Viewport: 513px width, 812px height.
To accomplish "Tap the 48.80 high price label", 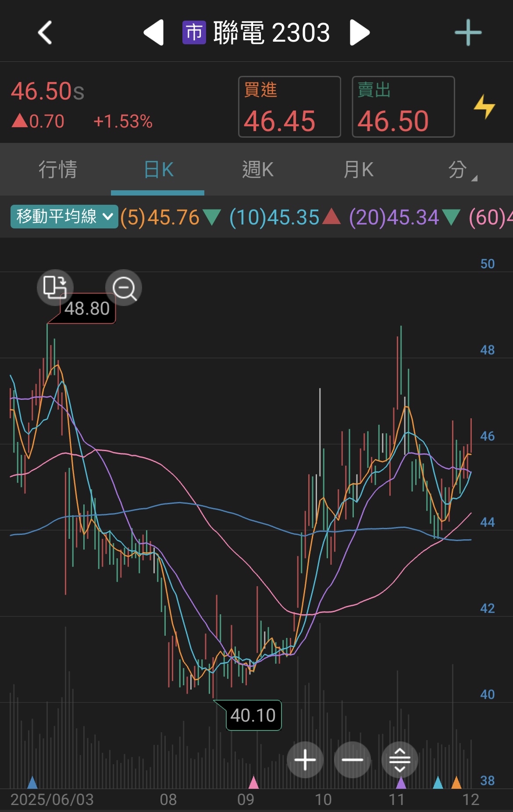I will pos(87,309).
